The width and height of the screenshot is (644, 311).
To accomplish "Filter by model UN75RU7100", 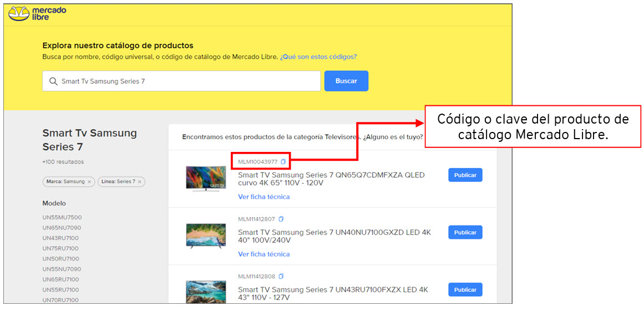I will [60, 248].
